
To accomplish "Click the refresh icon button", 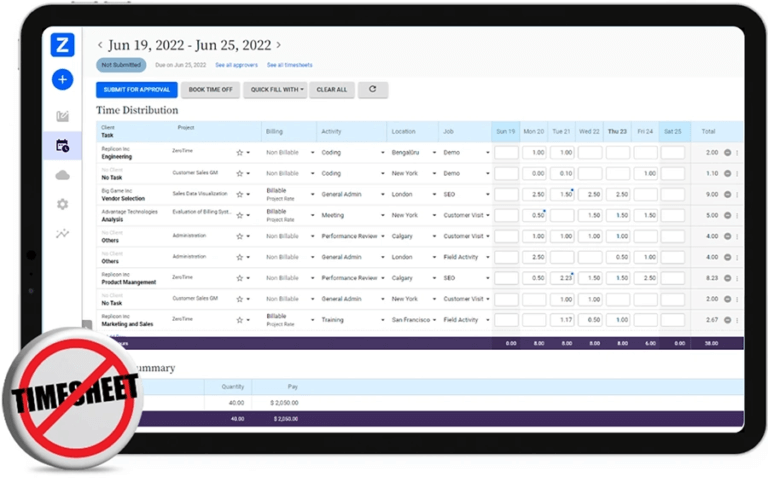I will point(372,89).
